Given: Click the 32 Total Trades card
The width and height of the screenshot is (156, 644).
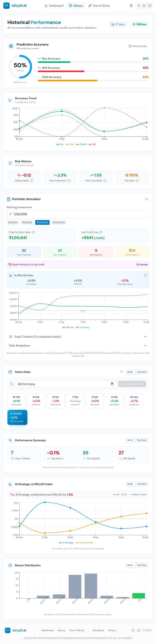Looking at the screenshot, I should (24, 252).
